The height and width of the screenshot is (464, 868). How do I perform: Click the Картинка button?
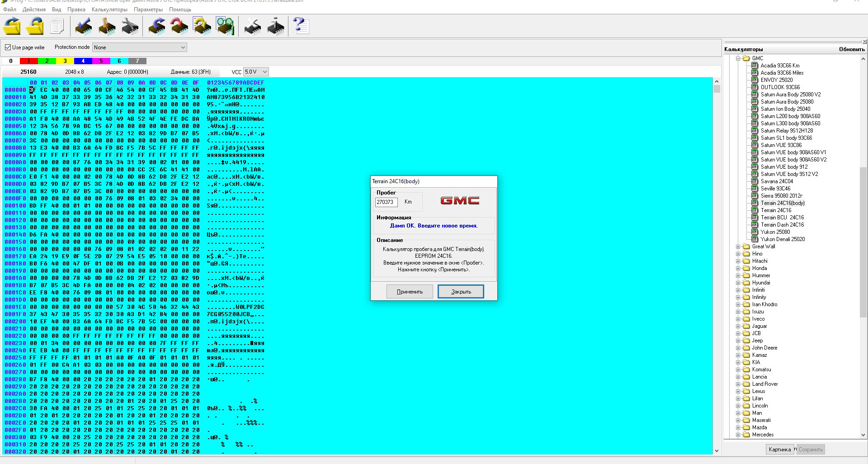(780, 450)
